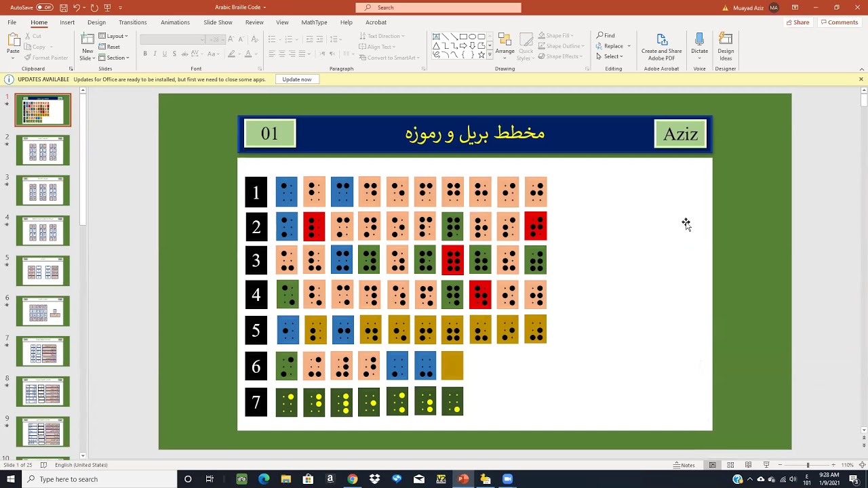Fit slide to current window
The image size is (868, 488).
861,465
